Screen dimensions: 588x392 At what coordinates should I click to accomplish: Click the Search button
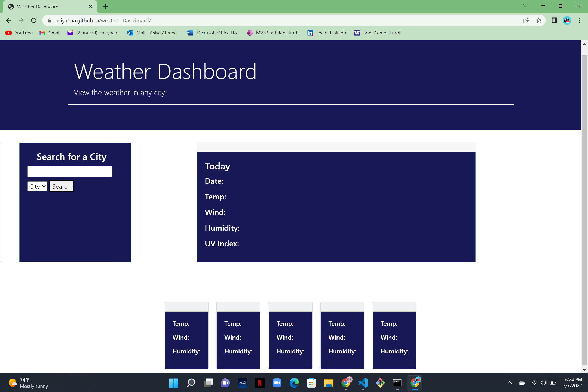coord(62,186)
